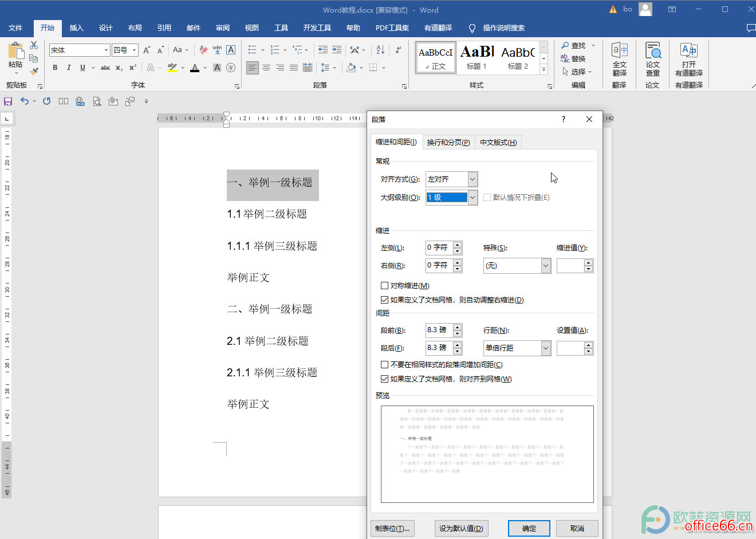Switch to the 换行和分页 tab

[x=448, y=143]
